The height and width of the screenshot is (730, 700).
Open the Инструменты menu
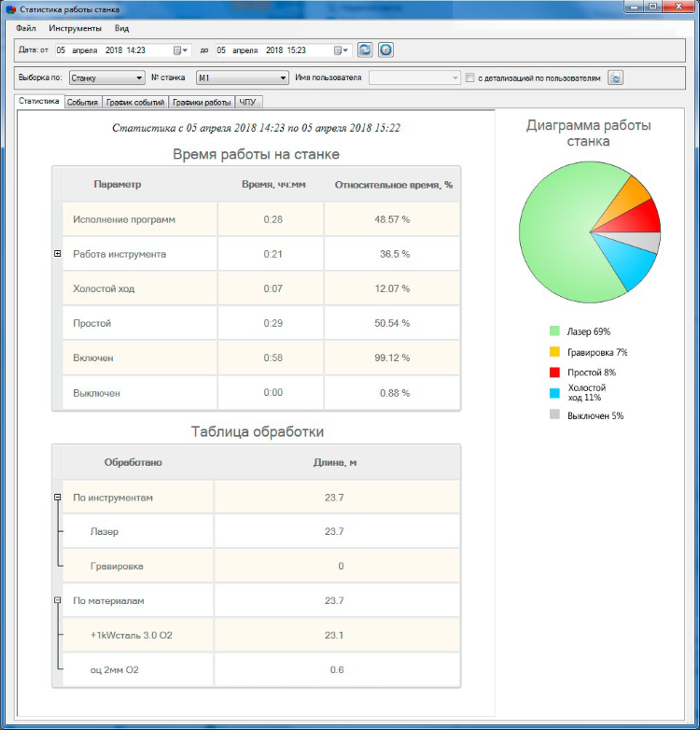(75, 28)
